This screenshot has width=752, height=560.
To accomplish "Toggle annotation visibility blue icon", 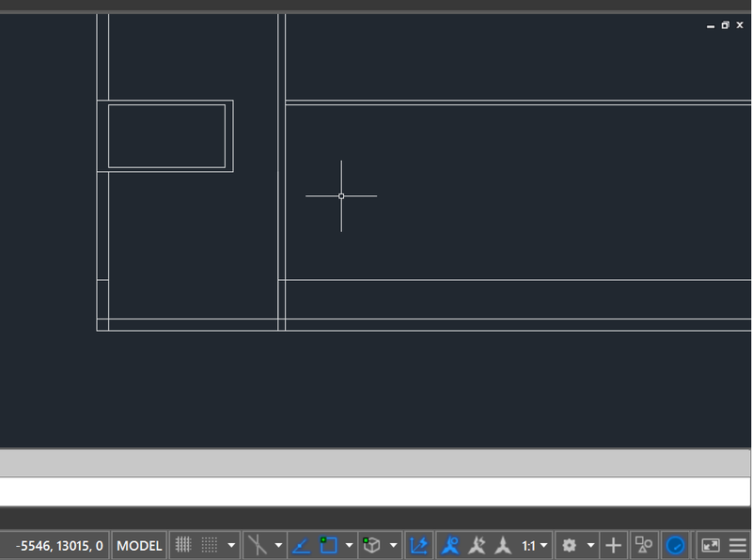I will 452,545.
